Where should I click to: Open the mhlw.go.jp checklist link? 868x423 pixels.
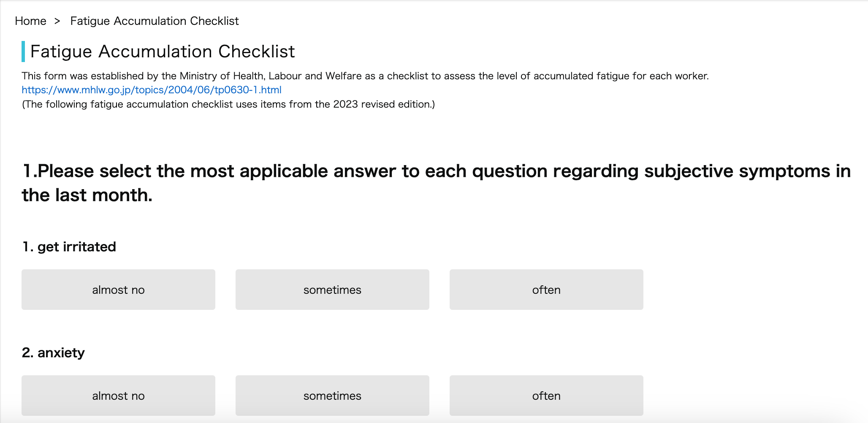(152, 90)
